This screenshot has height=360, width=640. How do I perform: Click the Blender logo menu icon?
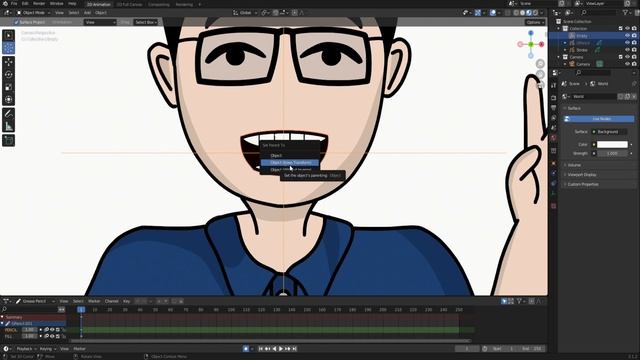(5, 4)
